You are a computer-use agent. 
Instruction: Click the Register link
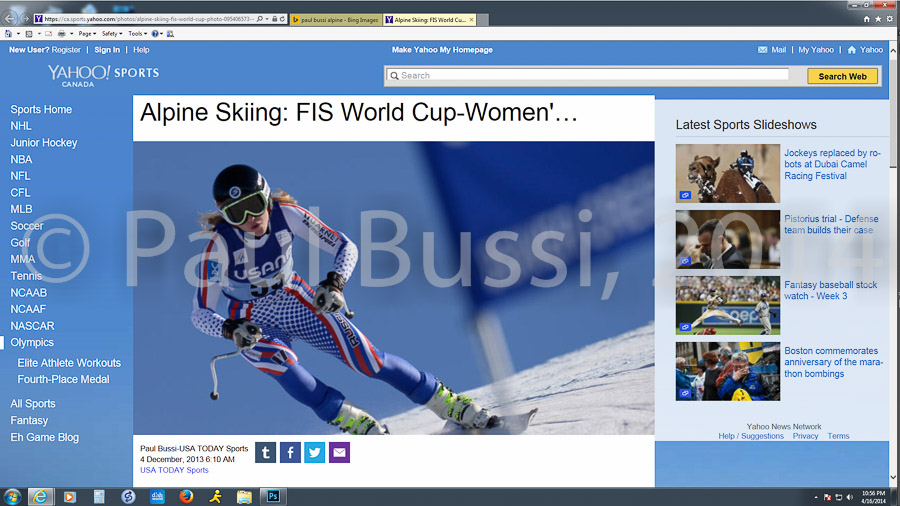tap(66, 50)
